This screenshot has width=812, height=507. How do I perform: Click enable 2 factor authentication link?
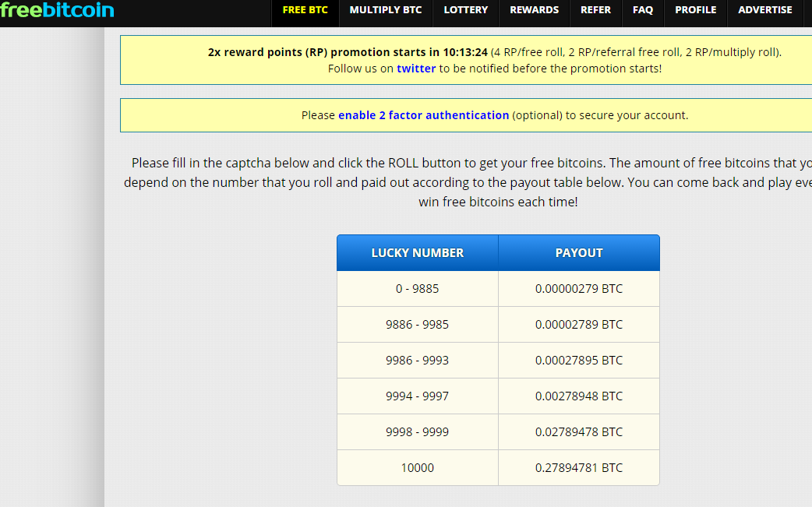[x=424, y=115]
